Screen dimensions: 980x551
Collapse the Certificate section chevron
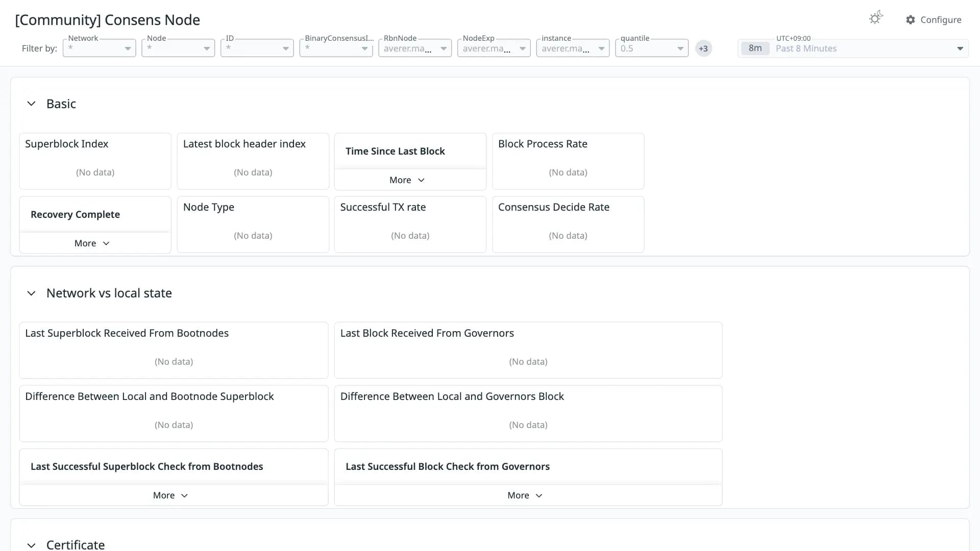pyautogui.click(x=31, y=545)
